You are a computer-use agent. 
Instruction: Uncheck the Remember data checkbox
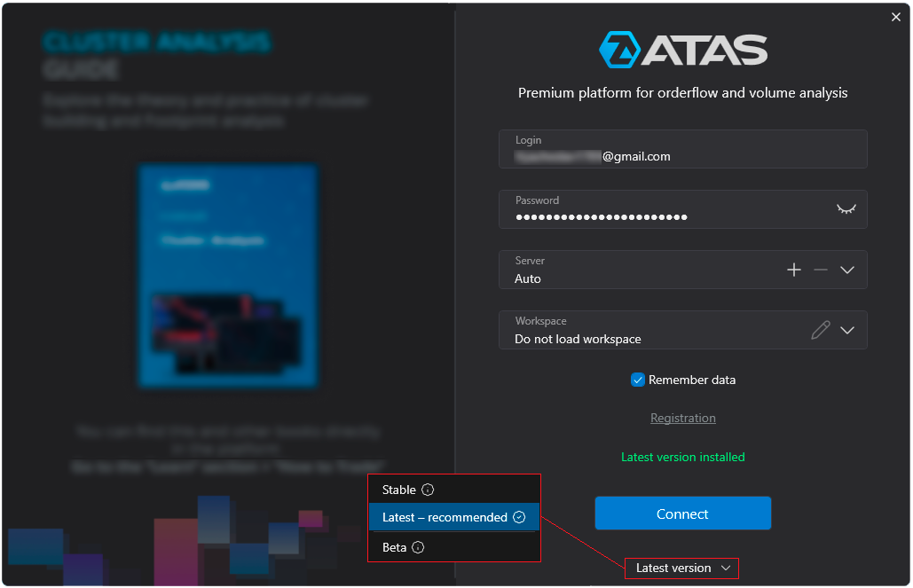(x=637, y=380)
